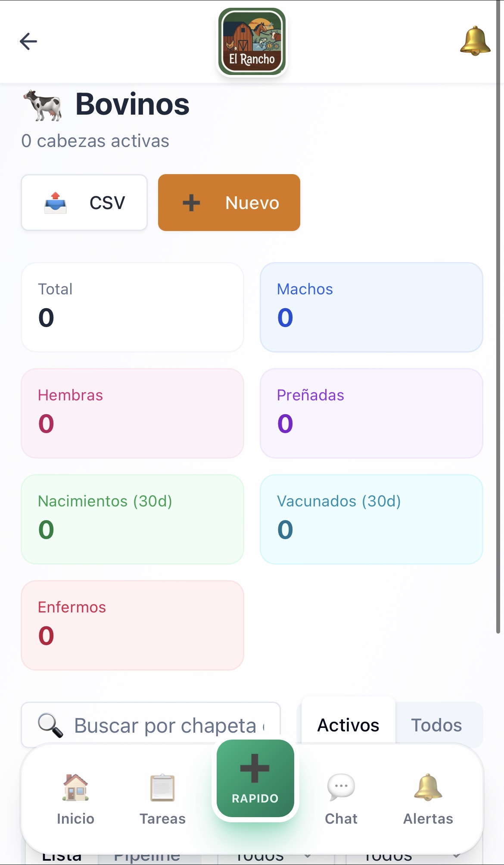Select the Hembras stat card
This screenshot has height=865, width=504.
pos(133,413)
